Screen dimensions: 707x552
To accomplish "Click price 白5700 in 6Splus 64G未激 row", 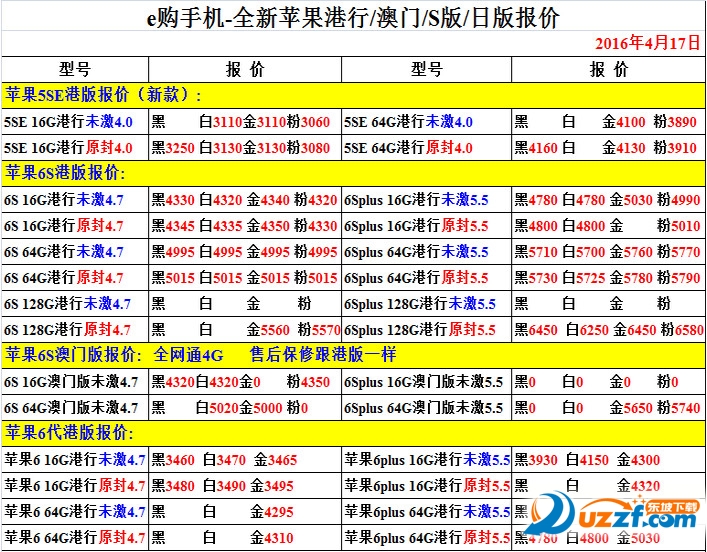I will pyautogui.click(x=584, y=252).
